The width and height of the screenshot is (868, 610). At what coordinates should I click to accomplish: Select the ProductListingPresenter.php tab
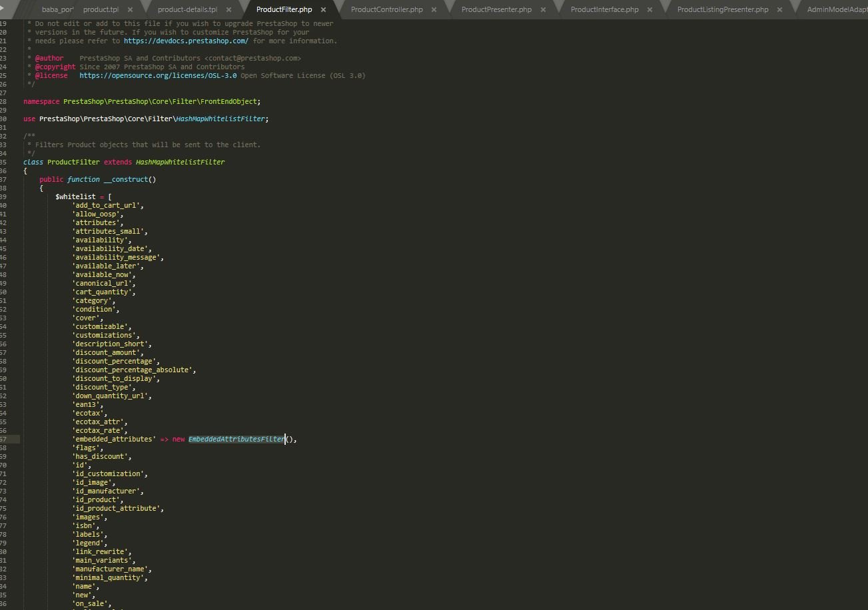coord(722,10)
